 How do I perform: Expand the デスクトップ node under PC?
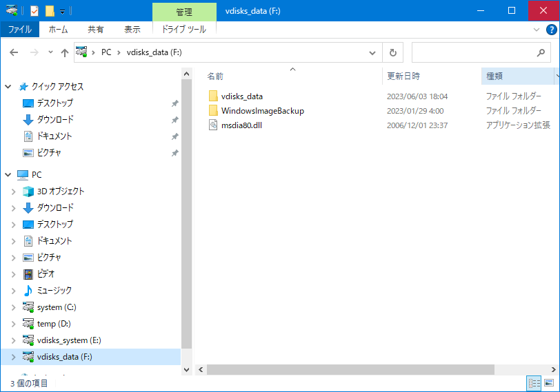point(14,225)
